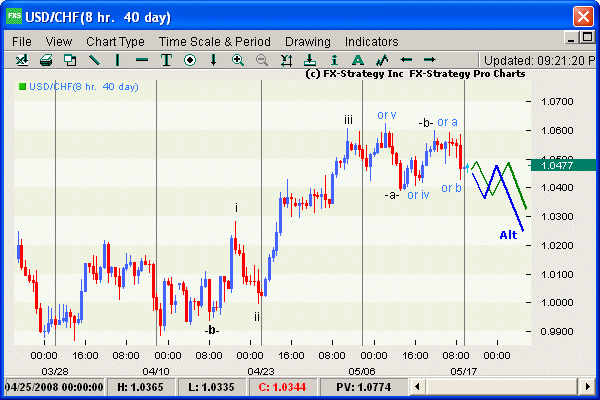
Task: Click the '-b-' label near 0.9900 low
Action: pyautogui.click(x=212, y=330)
